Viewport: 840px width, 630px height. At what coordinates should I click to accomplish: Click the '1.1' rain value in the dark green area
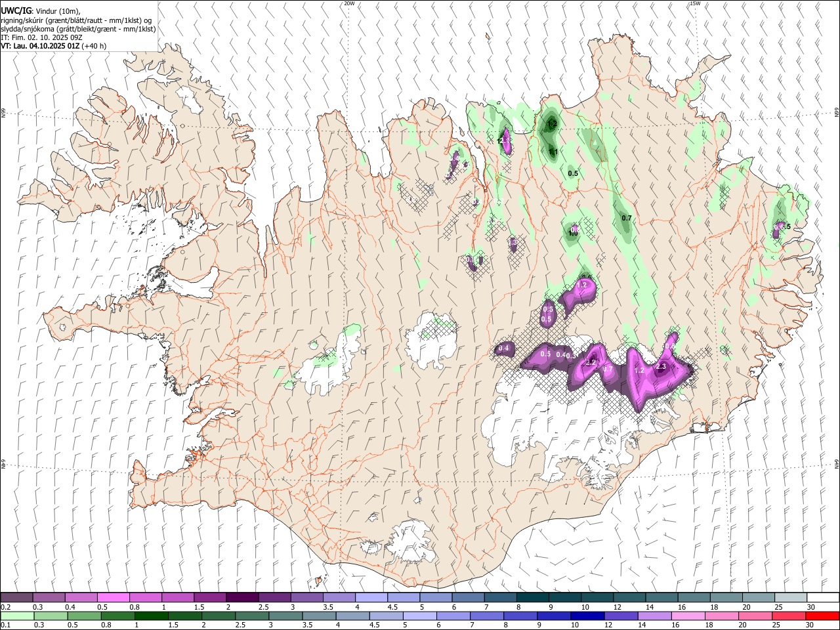coord(553,152)
